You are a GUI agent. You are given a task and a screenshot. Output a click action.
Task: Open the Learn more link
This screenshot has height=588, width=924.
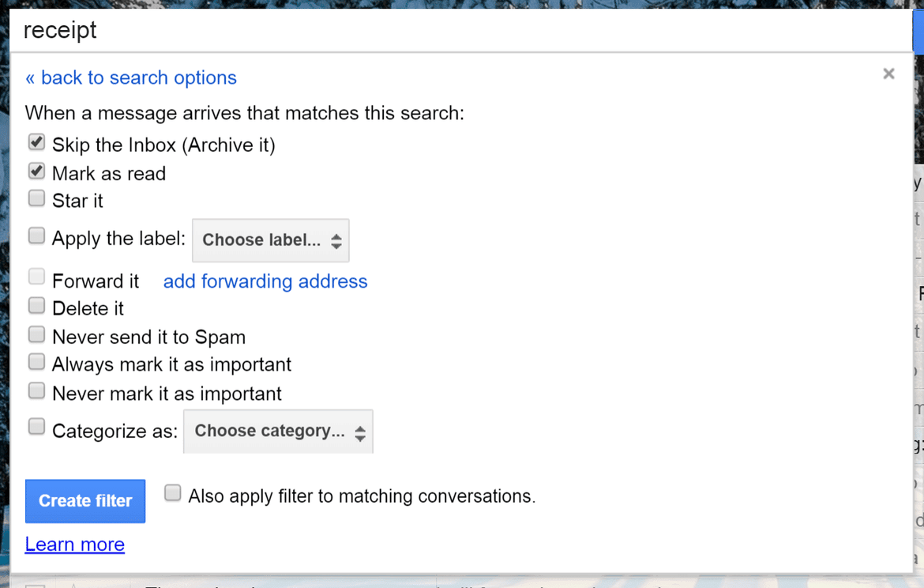coord(74,544)
